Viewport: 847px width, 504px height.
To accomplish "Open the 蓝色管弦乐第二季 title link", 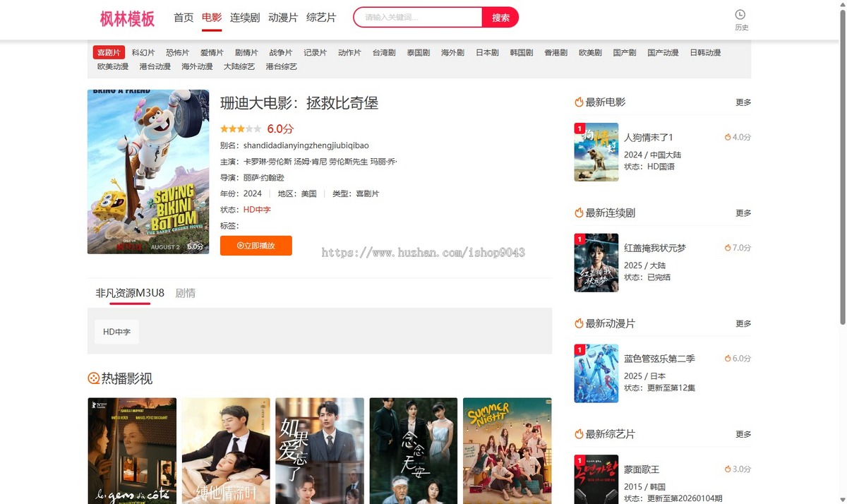I will 659,359.
